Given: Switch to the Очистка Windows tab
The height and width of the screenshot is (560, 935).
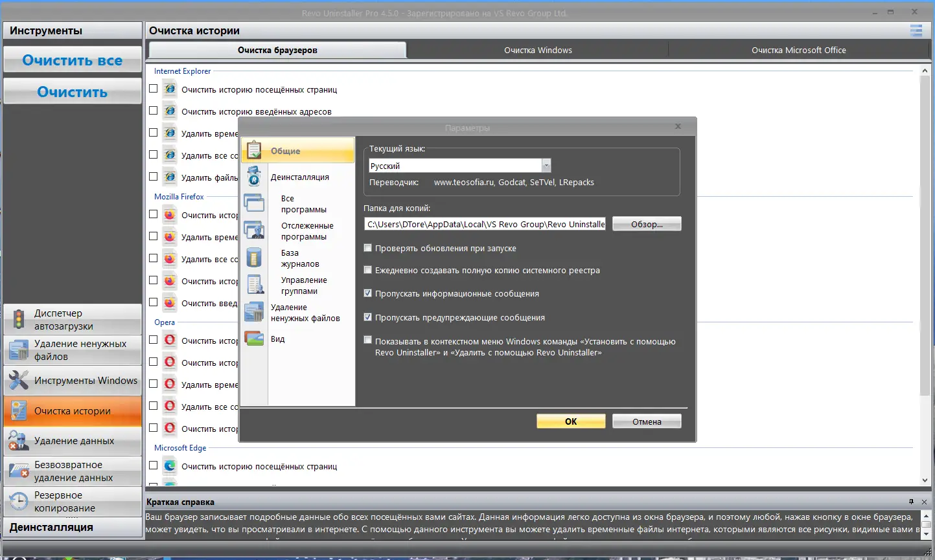Looking at the screenshot, I should click(x=537, y=50).
